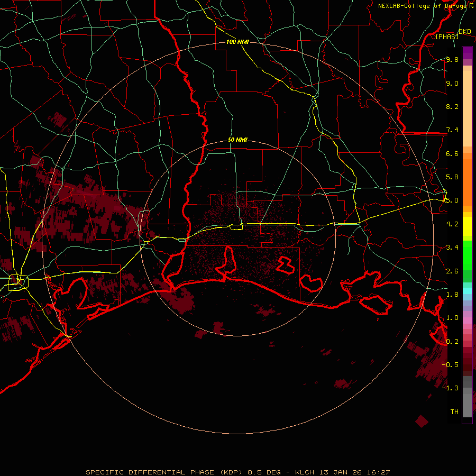Select the 5.8 legend value

(x=452, y=177)
